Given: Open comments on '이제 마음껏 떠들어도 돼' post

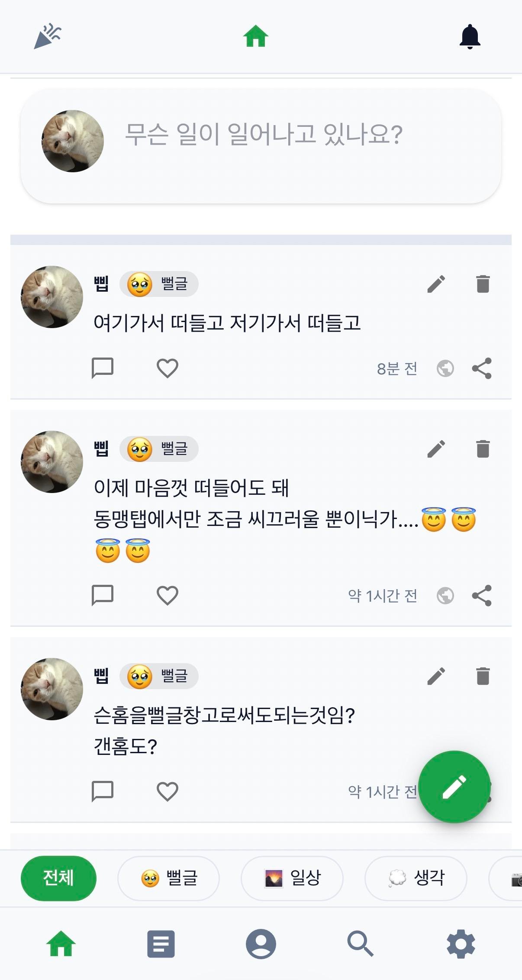Looking at the screenshot, I should 103,595.
